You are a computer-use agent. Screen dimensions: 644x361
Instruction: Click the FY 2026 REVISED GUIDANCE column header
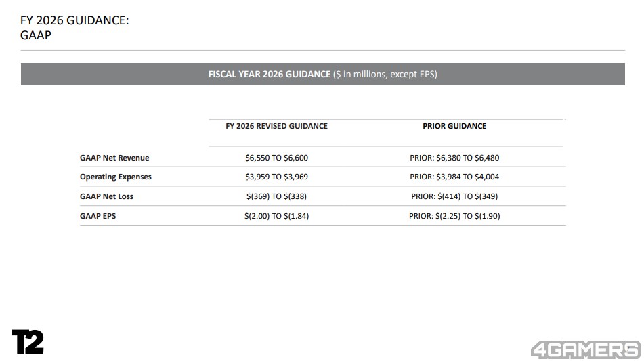276,126
